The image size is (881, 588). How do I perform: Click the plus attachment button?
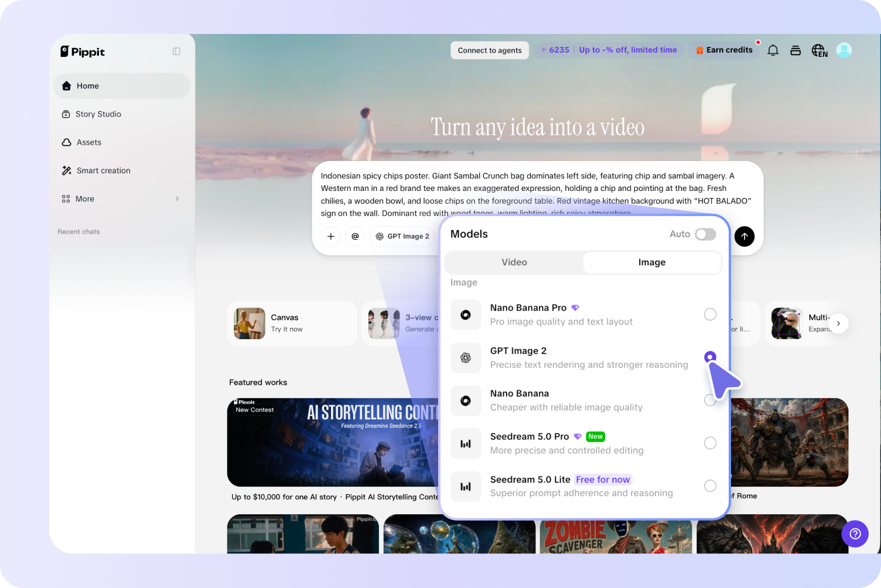click(x=331, y=237)
